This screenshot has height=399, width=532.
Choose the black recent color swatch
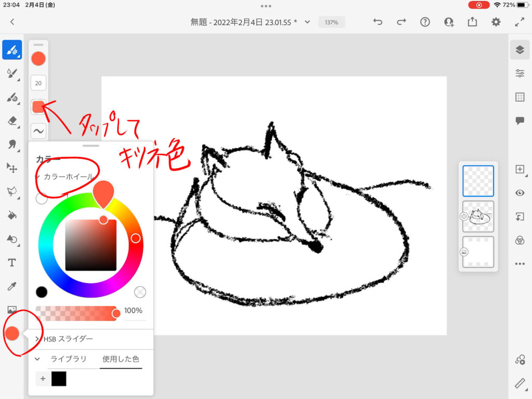click(59, 379)
